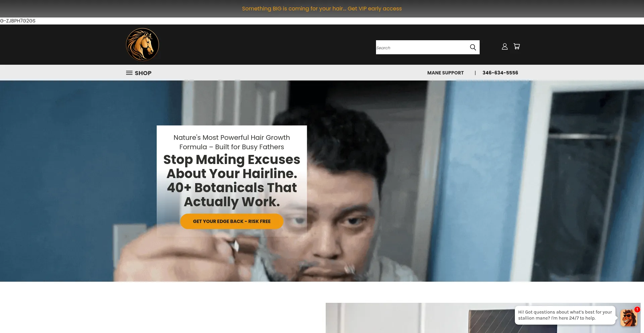Click the white hero promo card
The height and width of the screenshot is (333, 644).
232,181
